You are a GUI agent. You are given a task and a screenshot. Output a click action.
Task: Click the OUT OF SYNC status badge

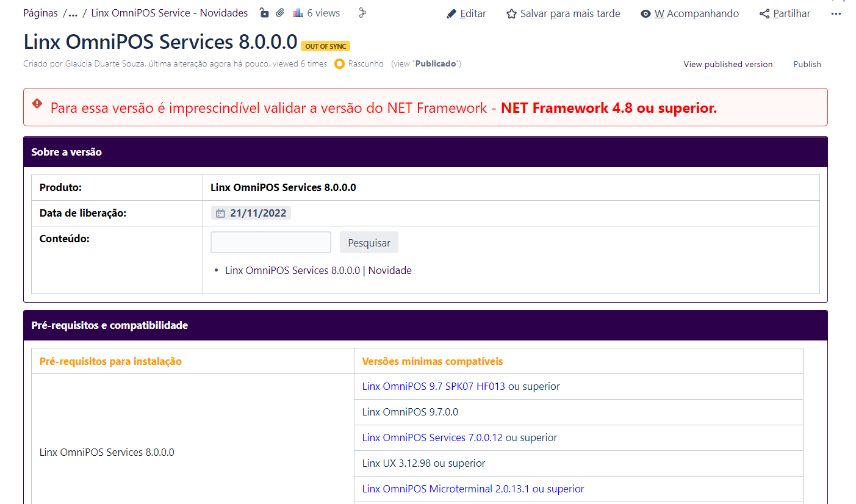pyautogui.click(x=325, y=46)
